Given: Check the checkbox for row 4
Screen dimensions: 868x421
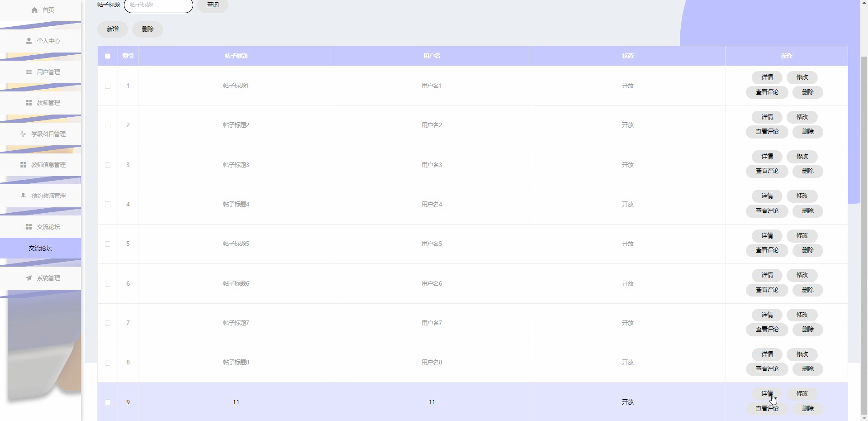Looking at the screenshot, I should click(108, 204).
